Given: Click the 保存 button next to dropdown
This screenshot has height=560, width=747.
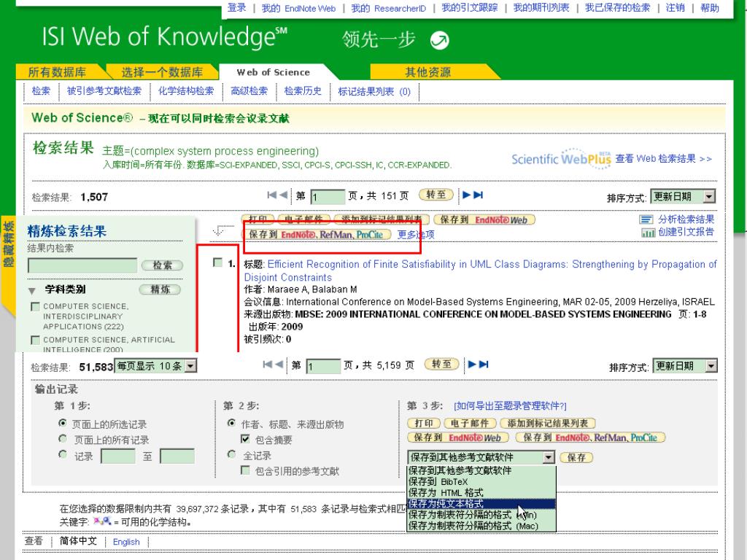Looking at the screenshot, I should click(576, 458).
